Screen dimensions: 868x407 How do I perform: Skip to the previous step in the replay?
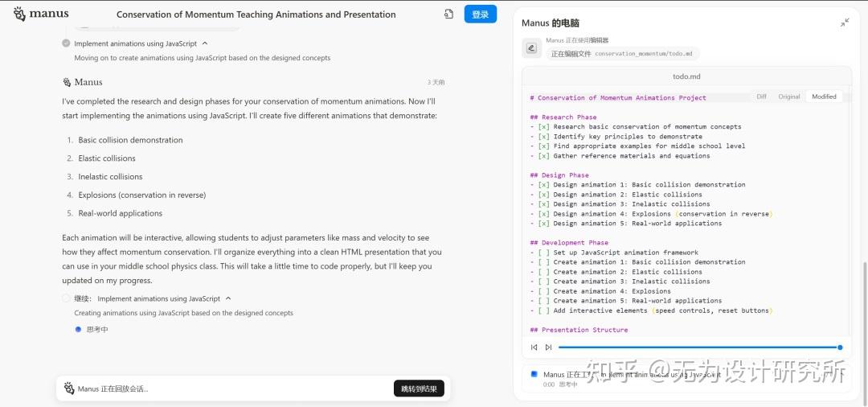coord(534,347)
